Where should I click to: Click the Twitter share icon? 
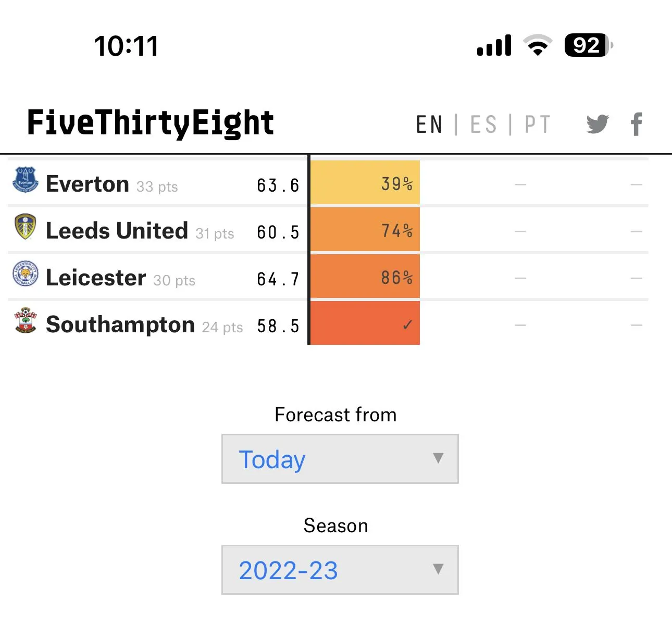pos(597,124)
